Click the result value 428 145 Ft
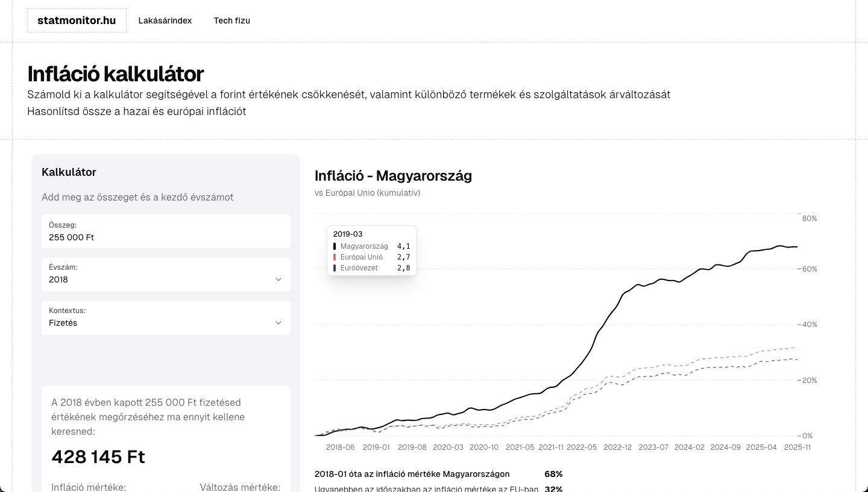Image resolution: width=868 pixels, height=492 pixels. pos(98,457)
